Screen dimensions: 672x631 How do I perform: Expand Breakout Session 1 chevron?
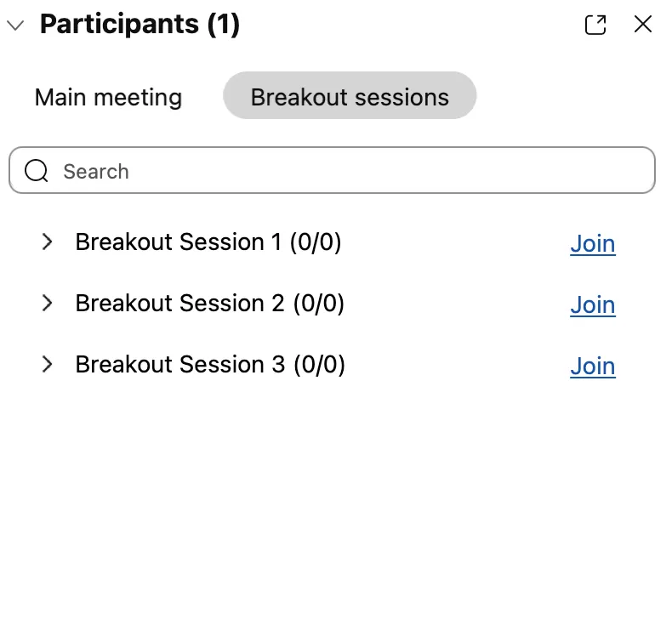[x=48, y=242]
